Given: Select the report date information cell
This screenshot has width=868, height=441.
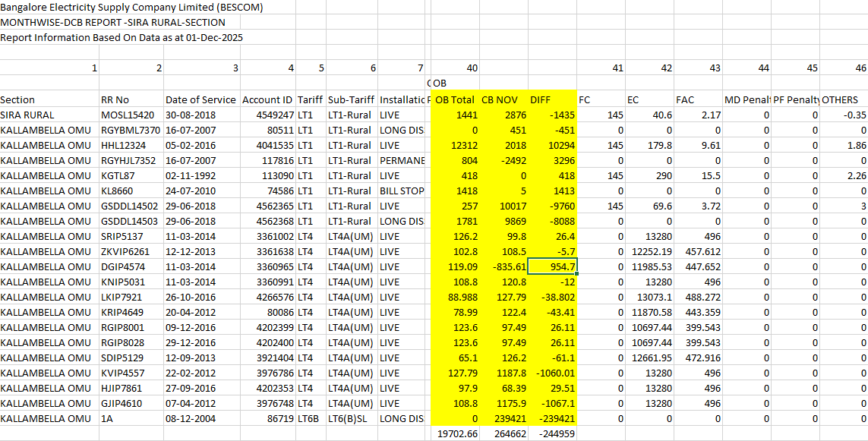Looking at the screenshot, I should tap(122, 37).
